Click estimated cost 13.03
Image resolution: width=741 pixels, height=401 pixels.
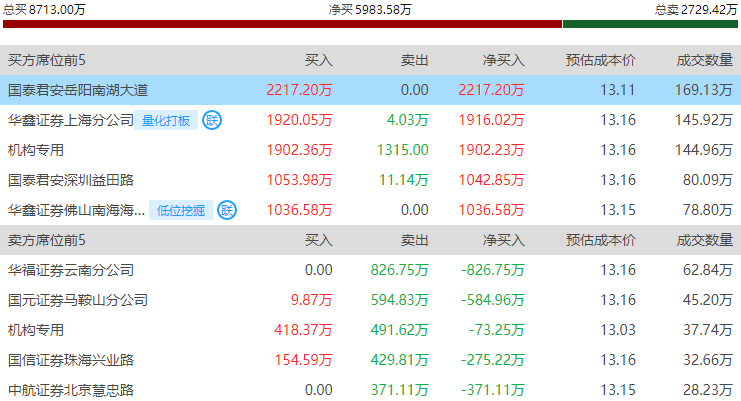[618, 330]
